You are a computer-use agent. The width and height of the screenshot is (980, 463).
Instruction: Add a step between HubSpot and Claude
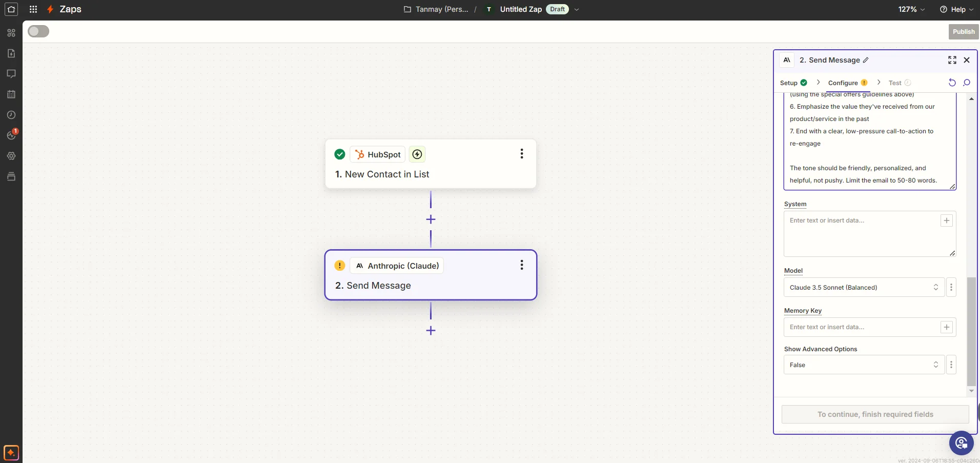(x=431, y=219)
